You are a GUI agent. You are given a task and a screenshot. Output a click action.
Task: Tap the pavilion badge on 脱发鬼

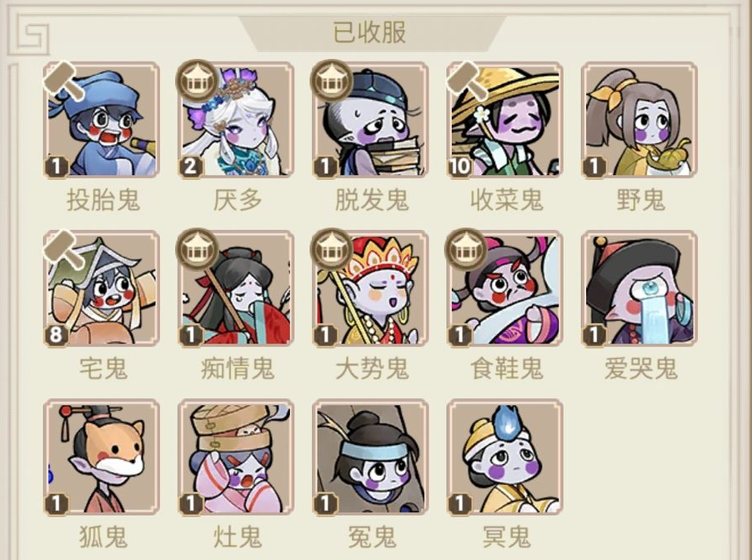pos(330,80)
